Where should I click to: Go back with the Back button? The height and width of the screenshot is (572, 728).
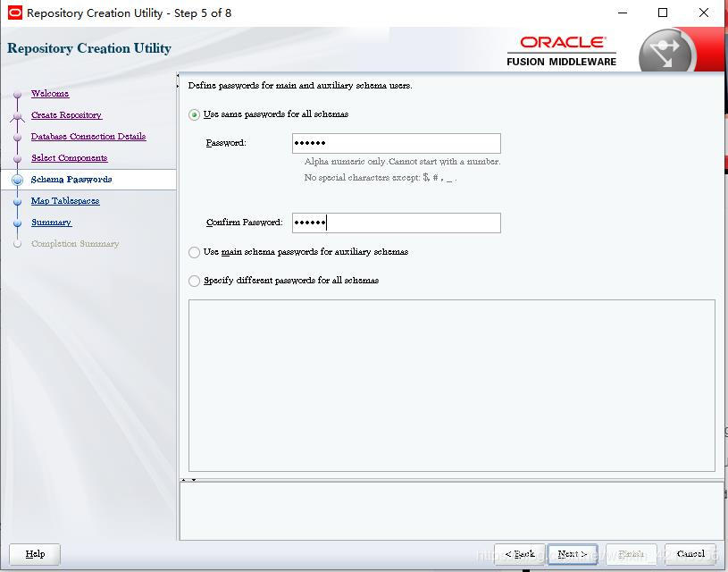[x=520, y=554]
